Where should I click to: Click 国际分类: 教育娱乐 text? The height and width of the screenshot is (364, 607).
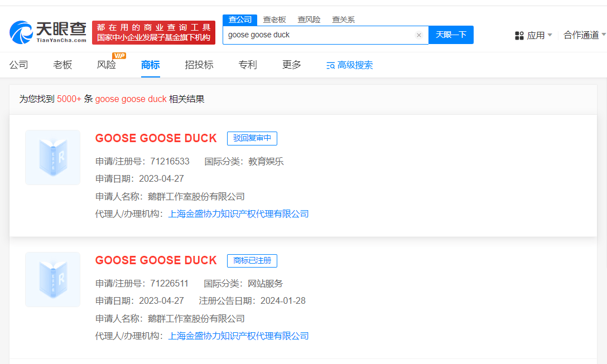(x=244, y=161)
